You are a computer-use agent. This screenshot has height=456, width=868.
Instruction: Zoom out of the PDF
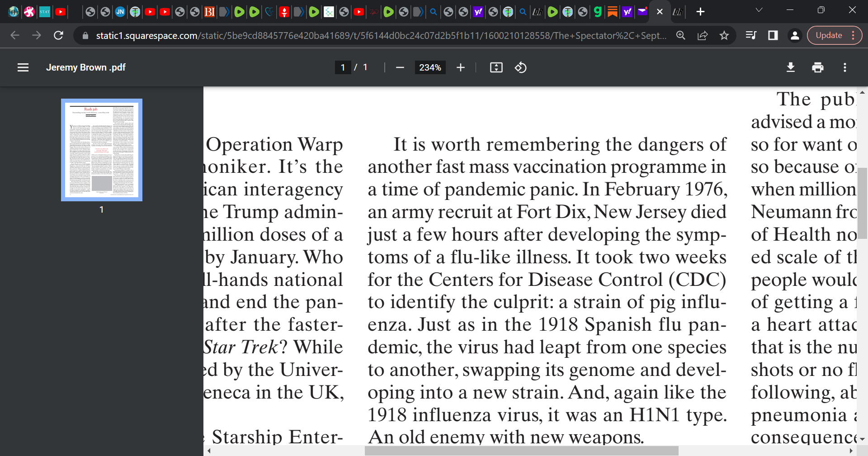tap(400, 67)
